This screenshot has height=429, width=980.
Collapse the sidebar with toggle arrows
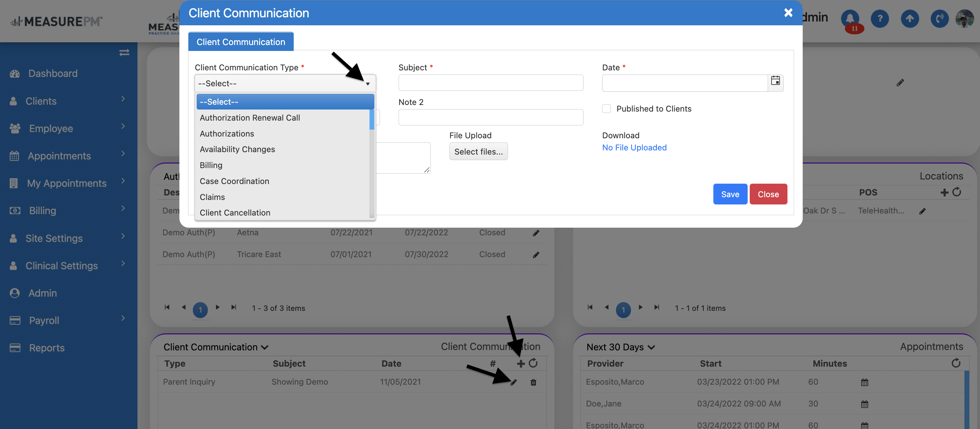(124, 53)
